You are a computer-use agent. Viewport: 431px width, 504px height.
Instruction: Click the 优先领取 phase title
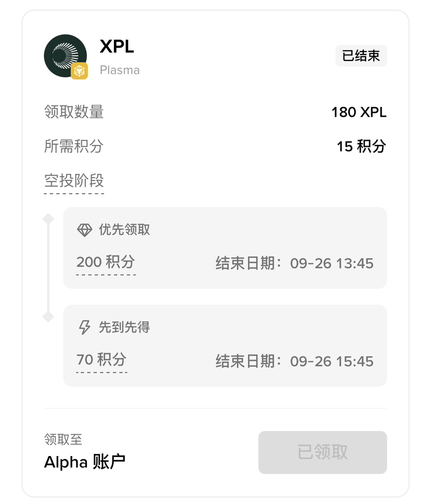click(124, 230)
